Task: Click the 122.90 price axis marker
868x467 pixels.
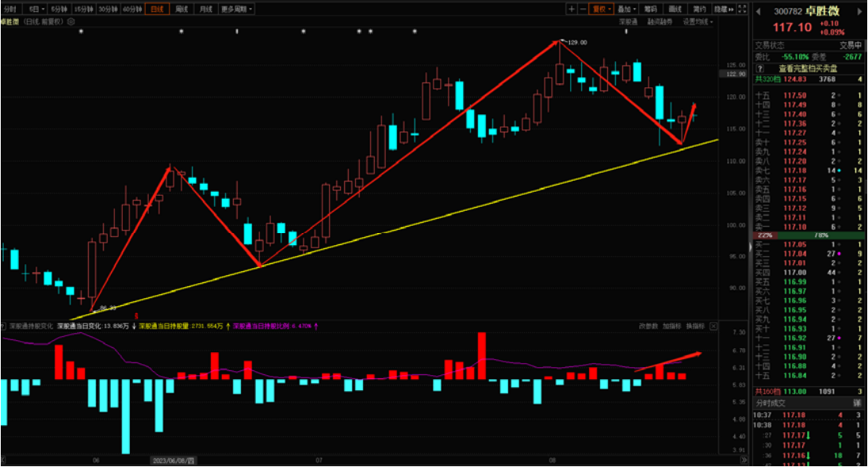Action: pyautogui.click(x=732, y=74)
